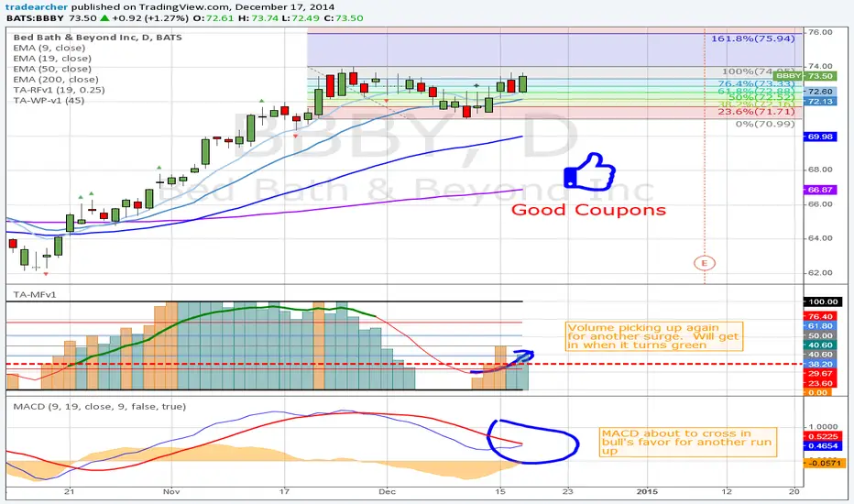Viewport: 854px width, 504px height.
Task: Click the red 76.40 level tag
Action: click(820, 316)
